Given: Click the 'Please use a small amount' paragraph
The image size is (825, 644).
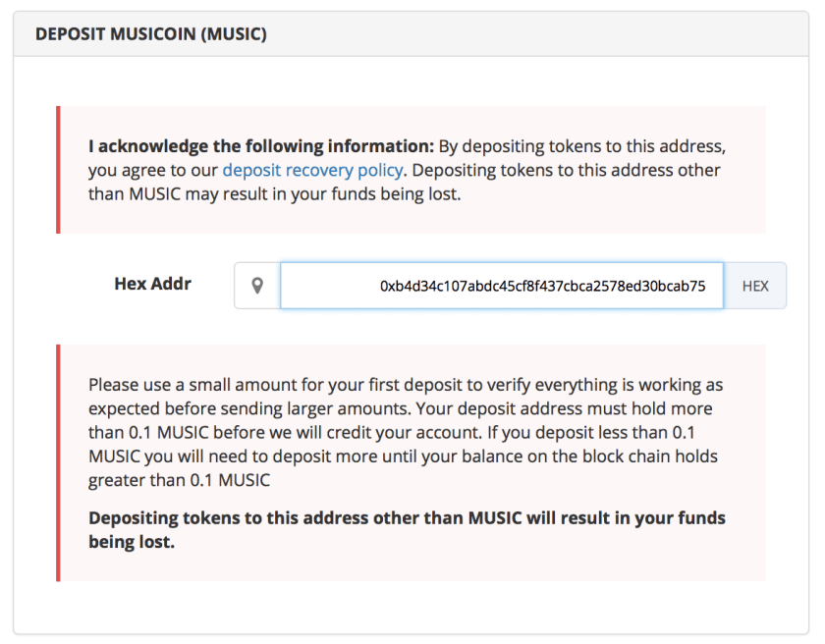Looking at the screenshot, I should (x=405, y=385).
